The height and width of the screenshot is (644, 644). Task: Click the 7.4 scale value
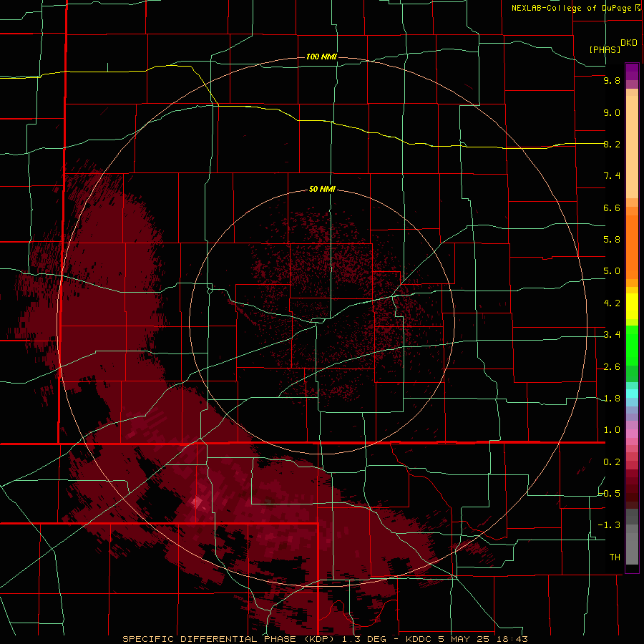(612, 176)
